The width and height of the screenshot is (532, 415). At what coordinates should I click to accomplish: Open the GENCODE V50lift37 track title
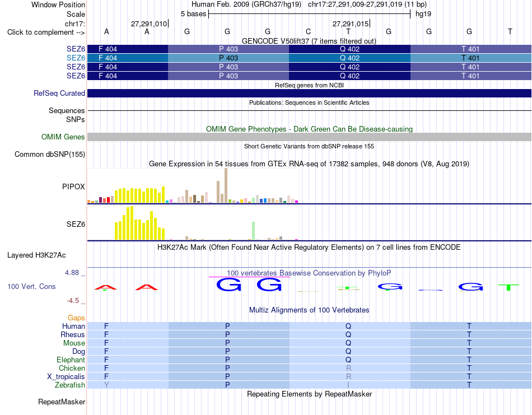pos(309,41)
